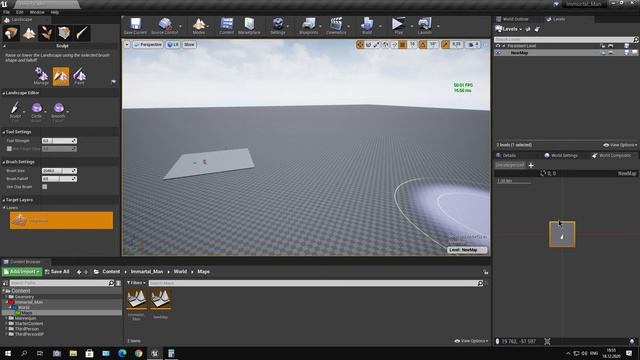The image size is (640, 360).
Task: Toggle scale snapping in the viewport
Action: click(x=446, y=44)
